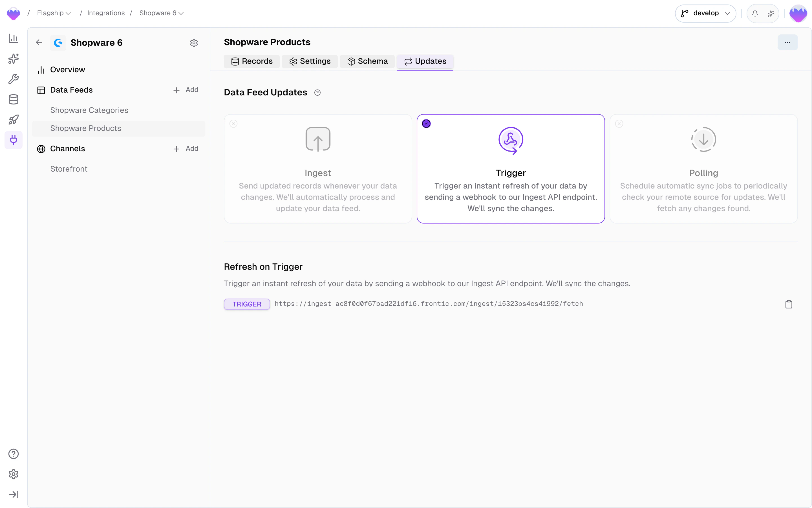Click the purple TRIGGER badge
Viewport: 812px width, 508px height.
click(247, 304)
